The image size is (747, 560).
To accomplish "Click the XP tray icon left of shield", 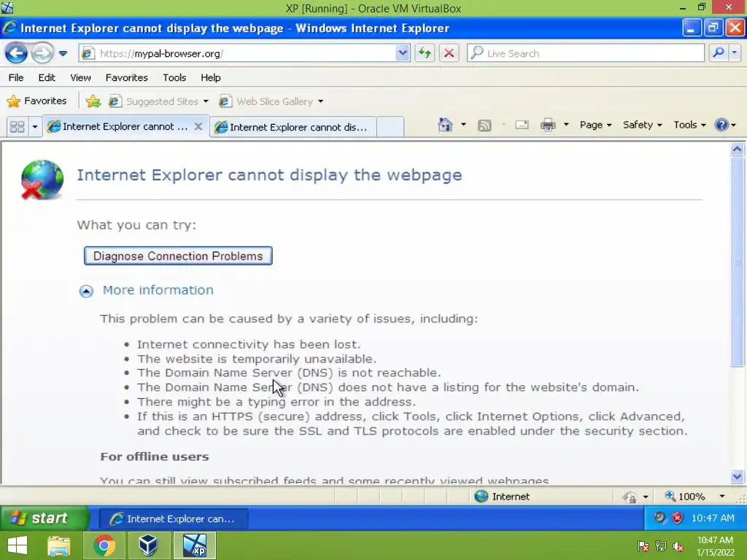I will click(659, 518).
